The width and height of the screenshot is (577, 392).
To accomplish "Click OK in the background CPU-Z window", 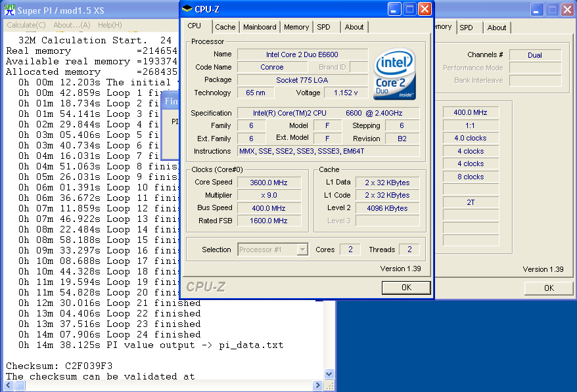I will 549,288.
